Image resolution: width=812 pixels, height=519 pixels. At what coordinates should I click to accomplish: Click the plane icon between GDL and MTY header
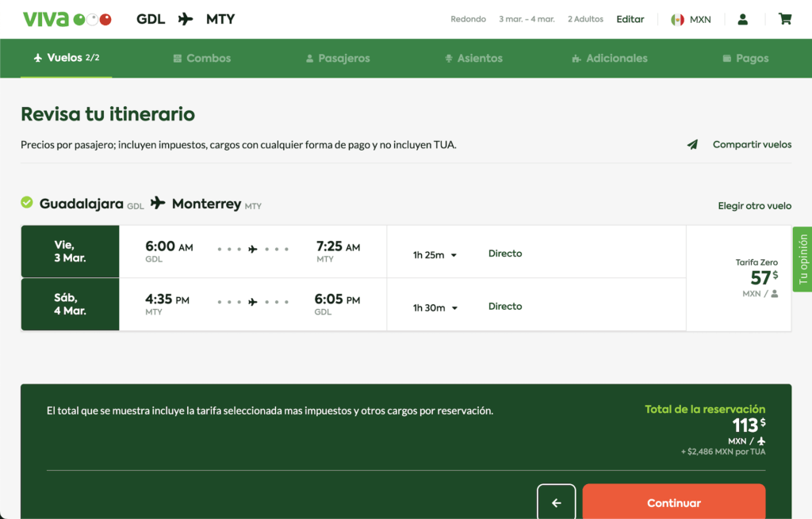186,19
